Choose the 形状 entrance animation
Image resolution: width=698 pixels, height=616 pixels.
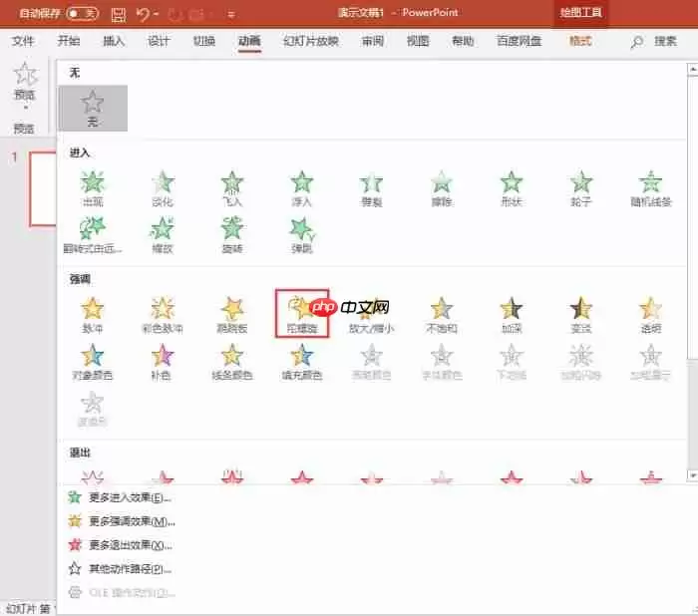511,188
